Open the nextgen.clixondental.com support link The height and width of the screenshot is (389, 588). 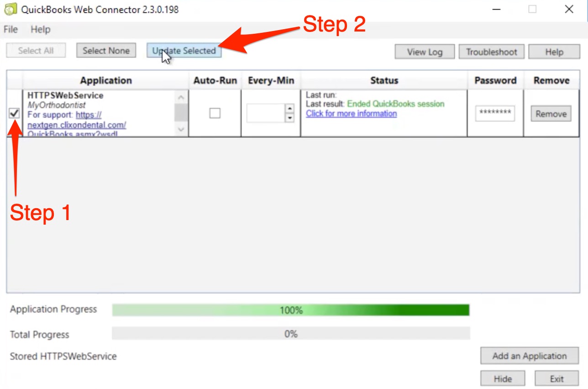(78, 124)
